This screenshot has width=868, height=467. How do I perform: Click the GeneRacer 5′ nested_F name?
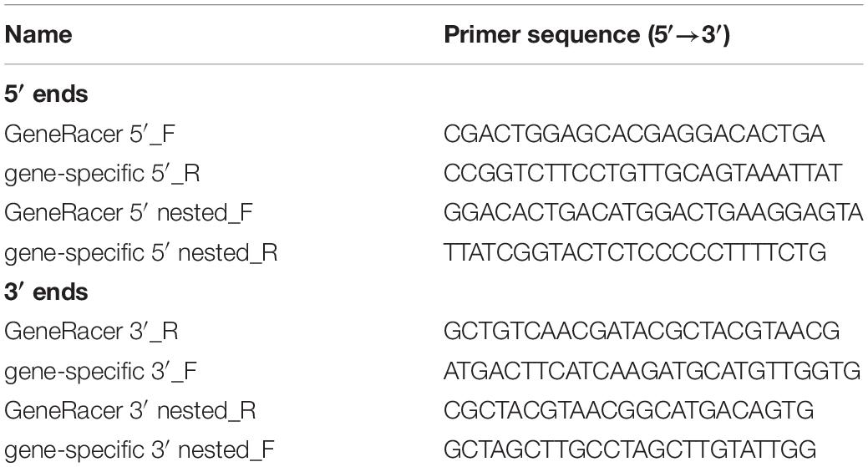pyautogui.click(x=129, y=213)
